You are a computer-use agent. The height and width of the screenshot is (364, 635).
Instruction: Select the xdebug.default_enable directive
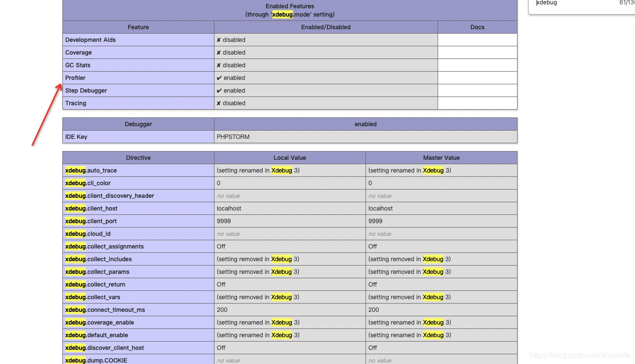tap(96, 335)
